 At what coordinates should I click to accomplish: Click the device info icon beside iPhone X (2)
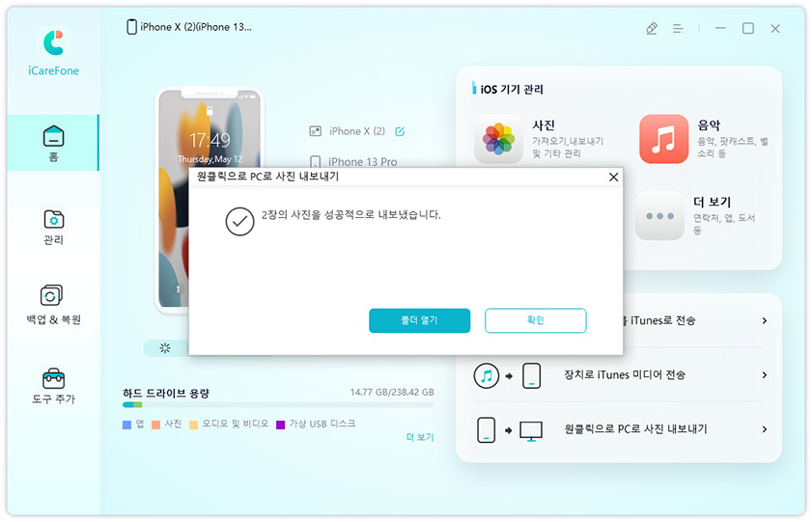pos(315,131)
